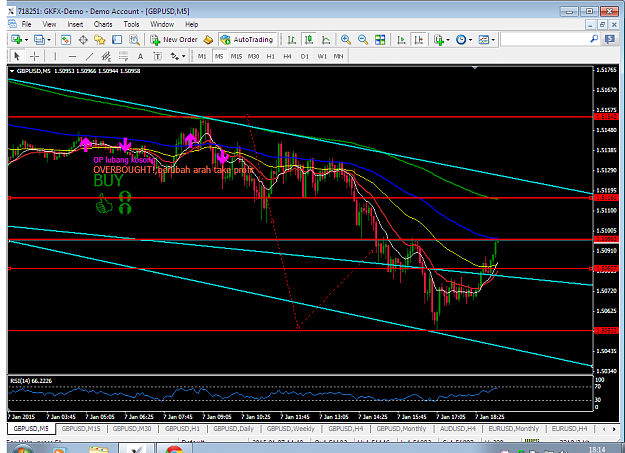This screenshot has height=453, width=625.
Task: Select the Arrows drawing tool
Action: click(x=175, y=56)
